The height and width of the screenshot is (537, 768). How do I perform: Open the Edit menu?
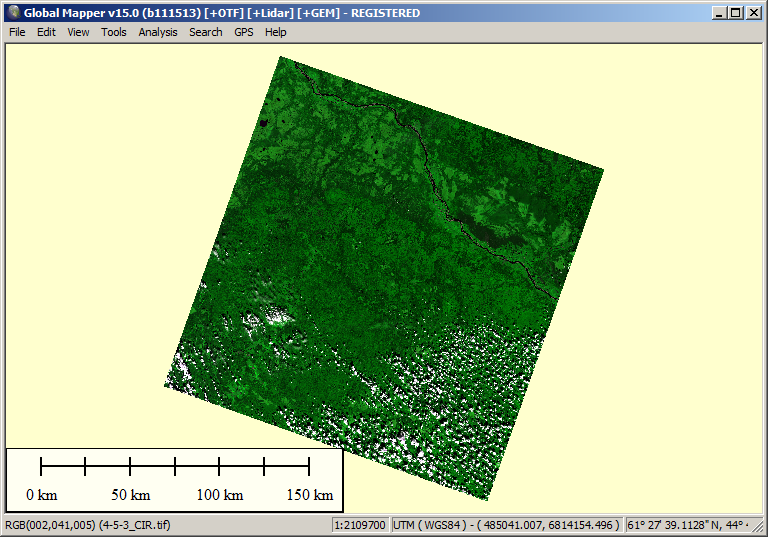pyautogui.click(x=46, y=32)
